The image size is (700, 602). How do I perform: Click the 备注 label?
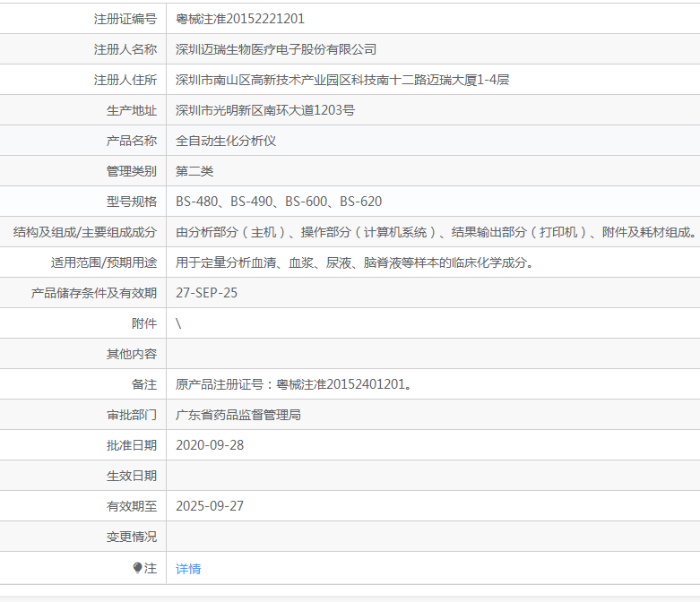(x=144, y=384)
